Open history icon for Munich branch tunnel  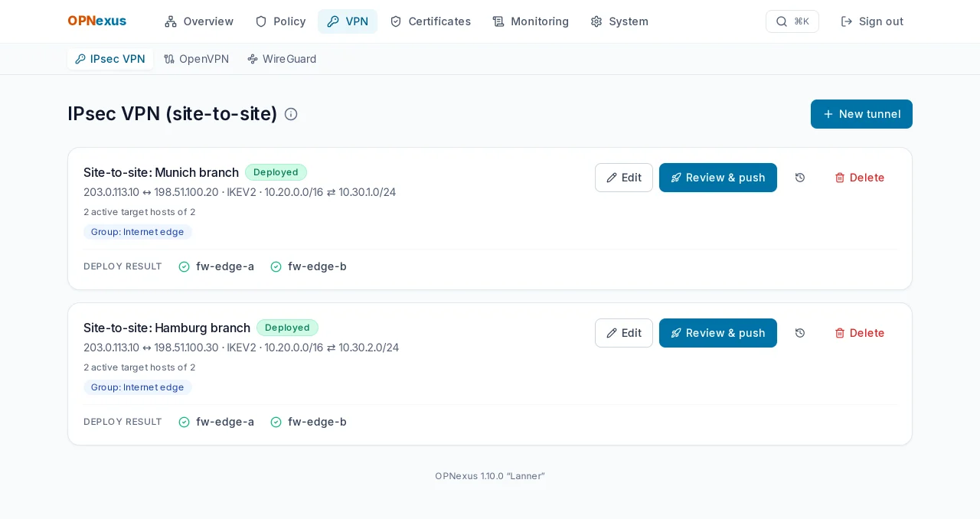(x=800, y=178)
